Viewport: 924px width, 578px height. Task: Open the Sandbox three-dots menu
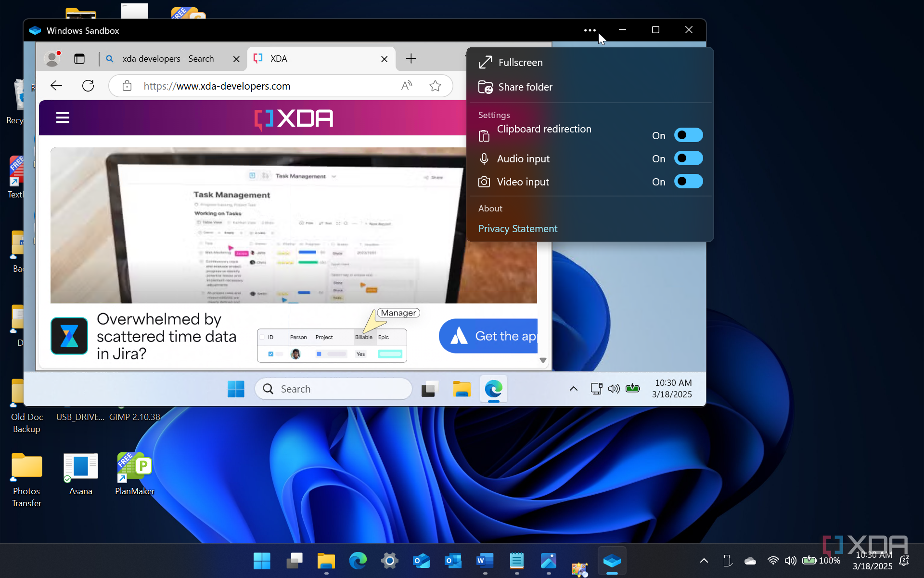[x=590, y=30]
